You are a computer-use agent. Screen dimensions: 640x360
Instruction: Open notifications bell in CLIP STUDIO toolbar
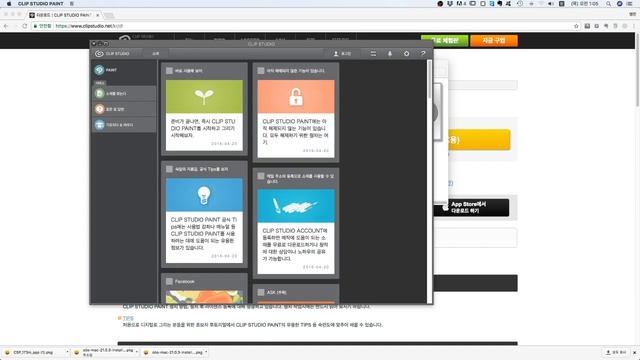pyautogui.click(x=390, y=53)
